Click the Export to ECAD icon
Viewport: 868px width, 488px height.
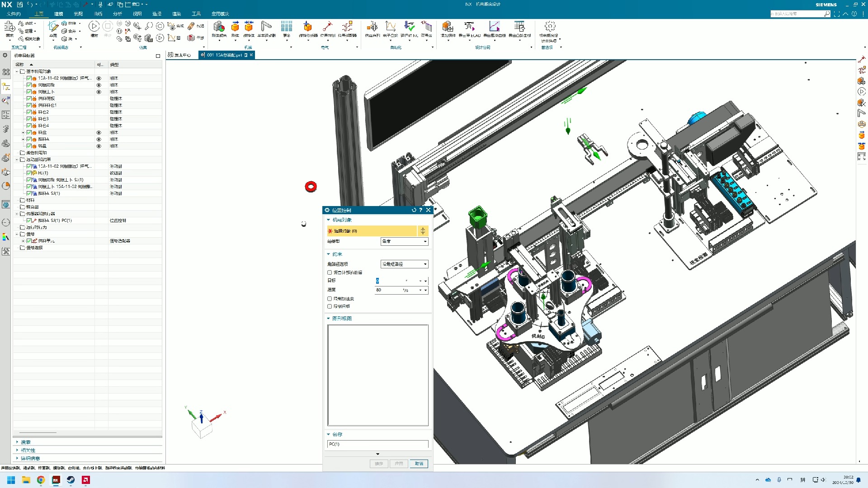pos(469,27)
